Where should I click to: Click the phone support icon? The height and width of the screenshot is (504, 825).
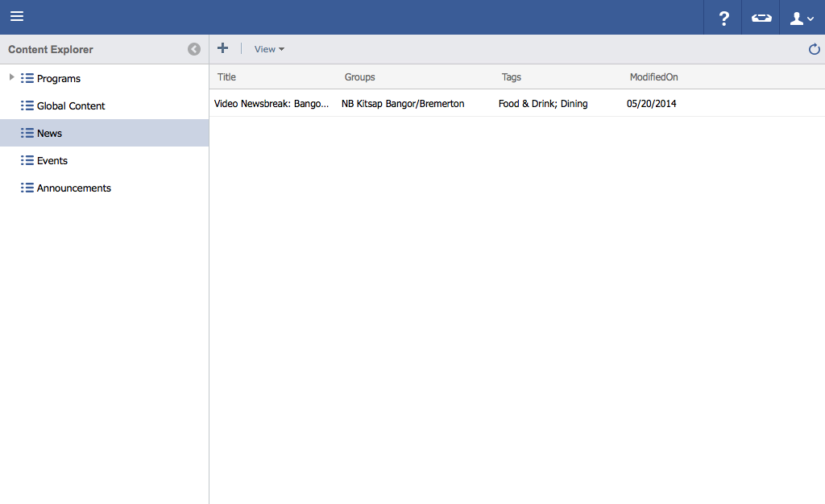[761, 19]
